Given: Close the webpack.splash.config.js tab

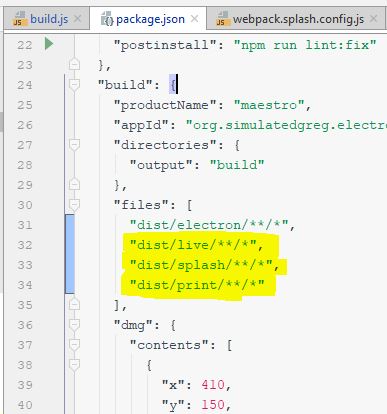Looking at the screenshot, I should pos(374,19).
